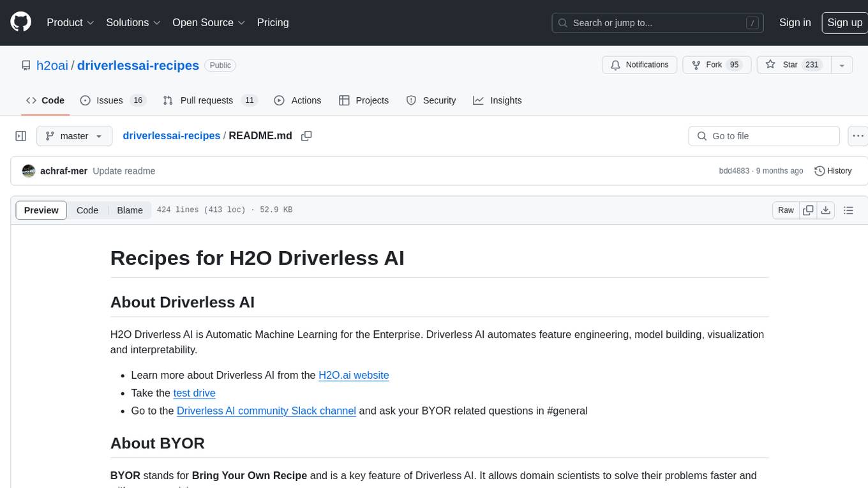Switch to Preview view
This screenshot has width=868, height=488.
coord(41,210)
